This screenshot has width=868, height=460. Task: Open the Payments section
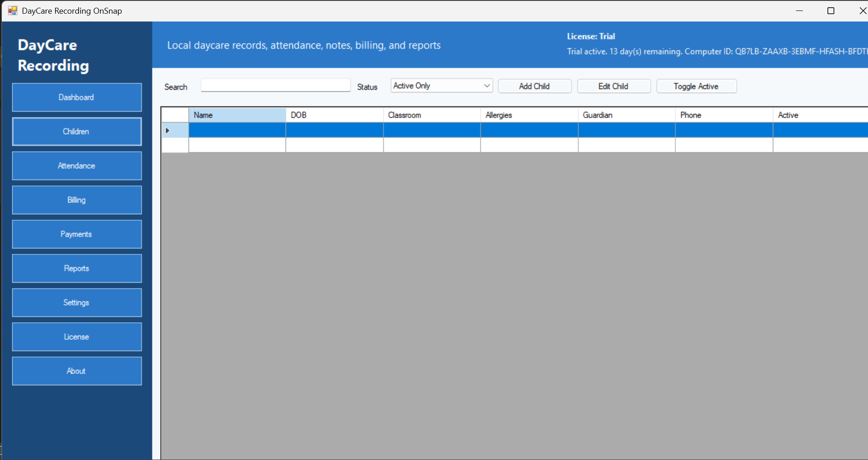(77, 234)
